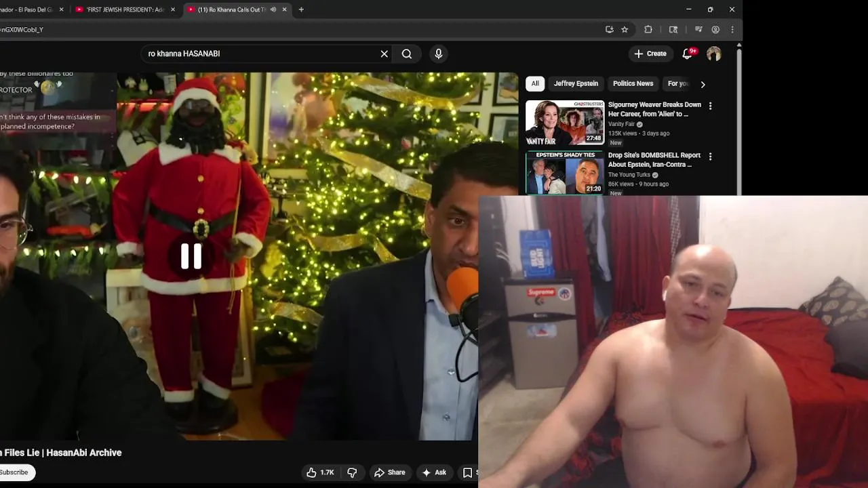Image resolution: width=868 pixels, height=488 pixels.
Task: Open the Chrome profile icon
Action: [x=715, y=29]
